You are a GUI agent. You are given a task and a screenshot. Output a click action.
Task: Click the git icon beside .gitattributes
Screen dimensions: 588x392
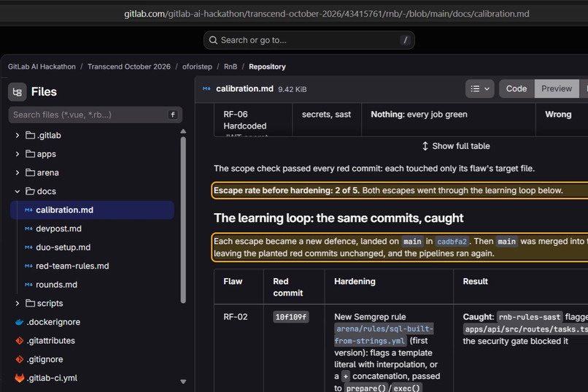(x=20, y=341)
